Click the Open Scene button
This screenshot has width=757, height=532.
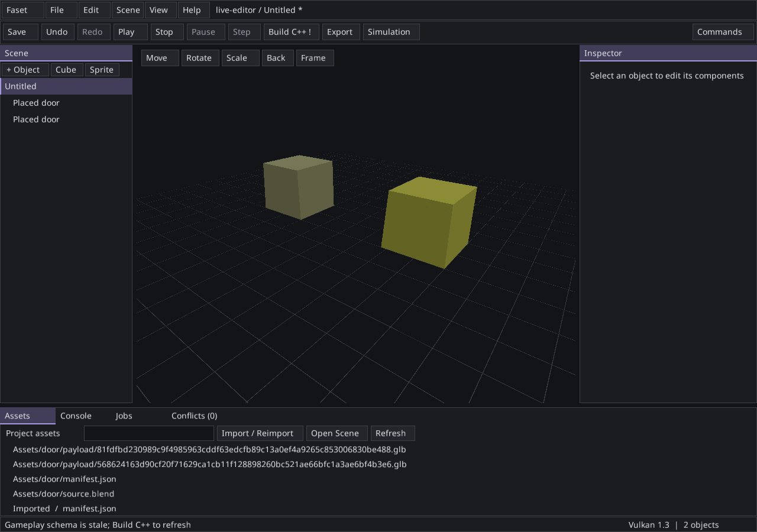[x=337, y=433]
